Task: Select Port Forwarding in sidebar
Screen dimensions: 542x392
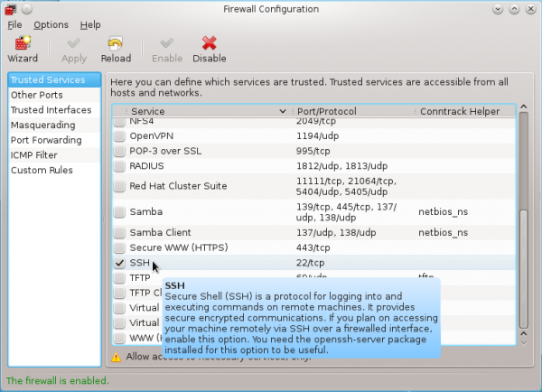Action: click(x=45, y=140)
